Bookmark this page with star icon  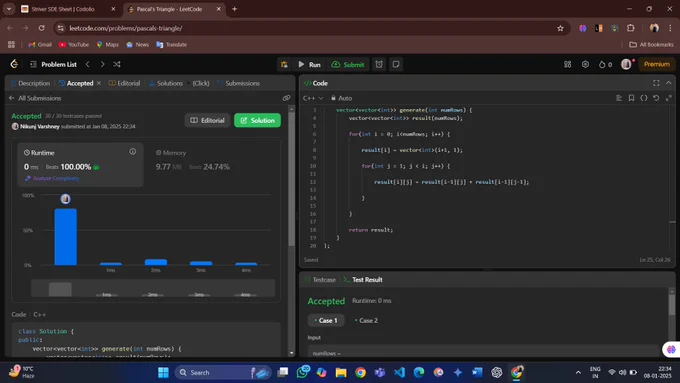click(560, 28)
